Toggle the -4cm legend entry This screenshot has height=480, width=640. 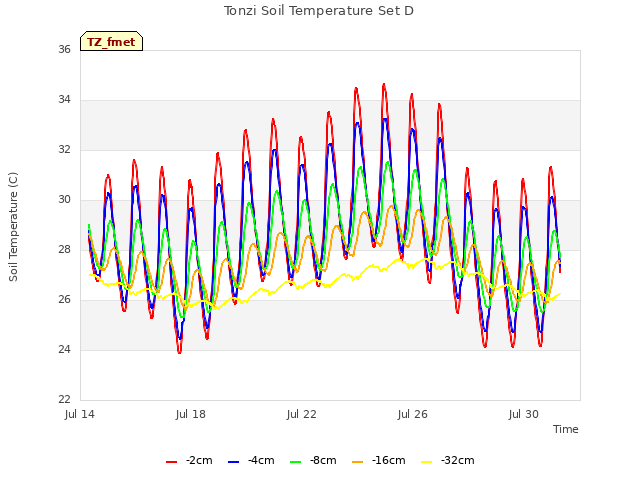[251, 461]
